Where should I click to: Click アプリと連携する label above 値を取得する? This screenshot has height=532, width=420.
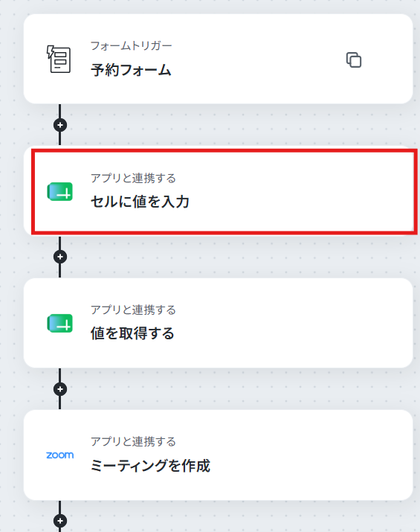point(133,310)
